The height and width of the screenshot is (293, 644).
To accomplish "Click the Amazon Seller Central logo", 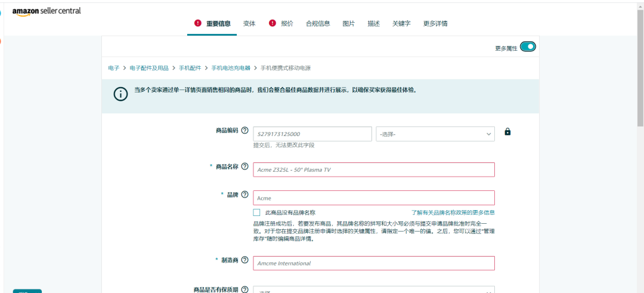I will coord(47,11).
